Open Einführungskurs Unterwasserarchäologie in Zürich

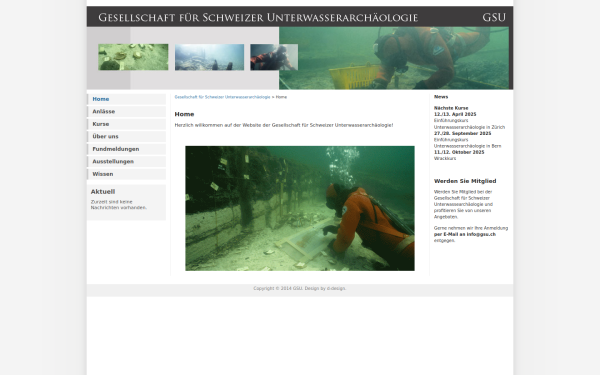point(469,124)
